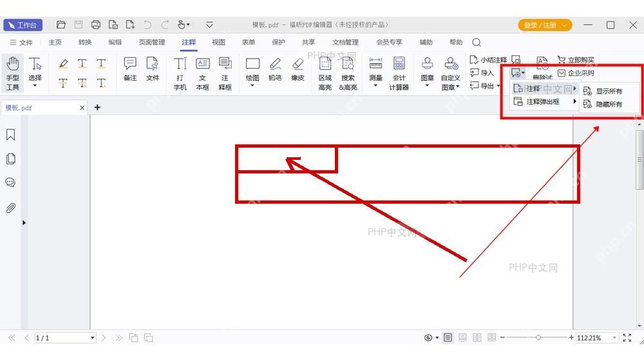Expand the left navigation panel arrow
The image size is (644, 361).
coord(24,222)
